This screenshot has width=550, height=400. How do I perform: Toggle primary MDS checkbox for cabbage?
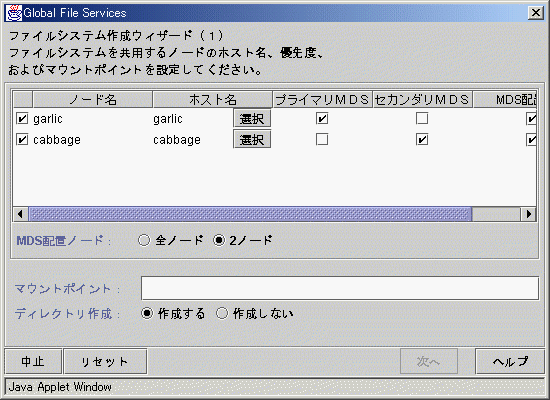(322, 140)
